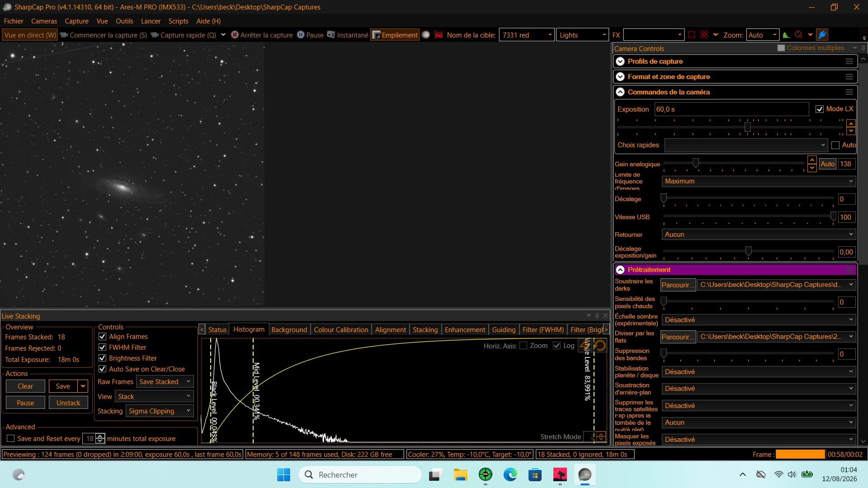Switch to the Colour Calibration tab

click(x=341, y=329)
